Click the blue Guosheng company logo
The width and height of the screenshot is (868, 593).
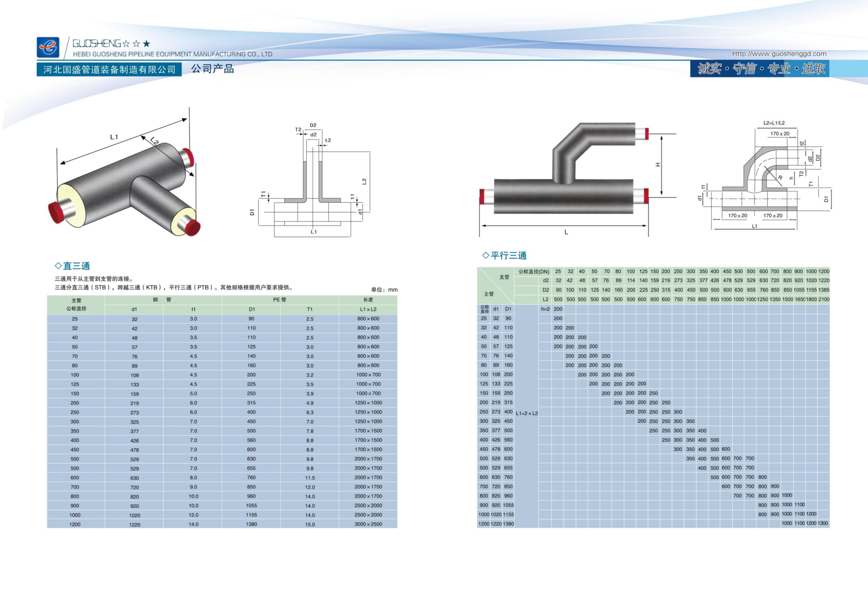pyautogui.click(x=48, y=47)
